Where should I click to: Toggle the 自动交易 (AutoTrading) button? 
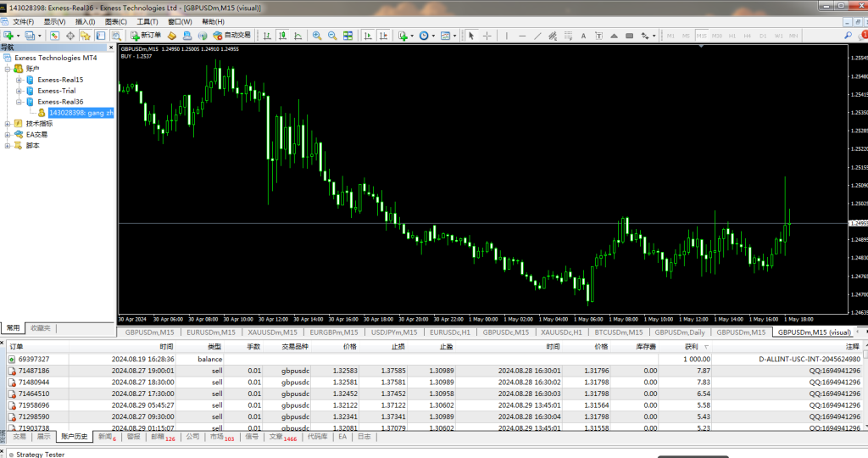[x=231, y=36]
